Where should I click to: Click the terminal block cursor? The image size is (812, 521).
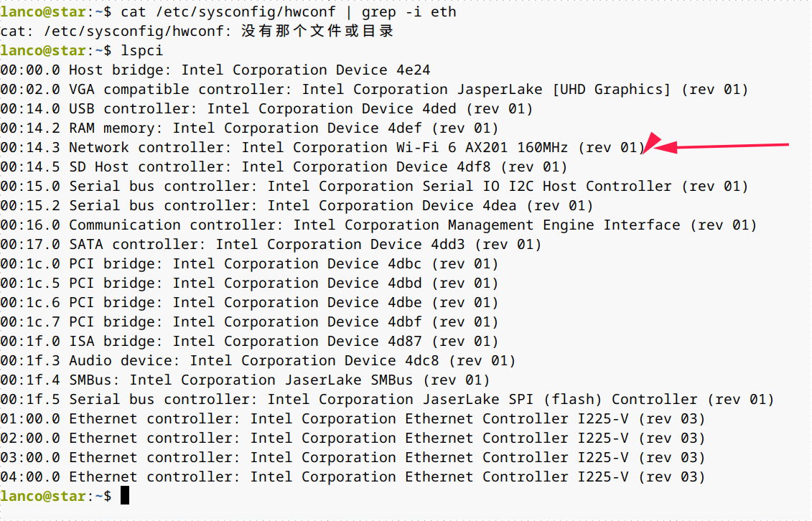(x=125, y=495)
